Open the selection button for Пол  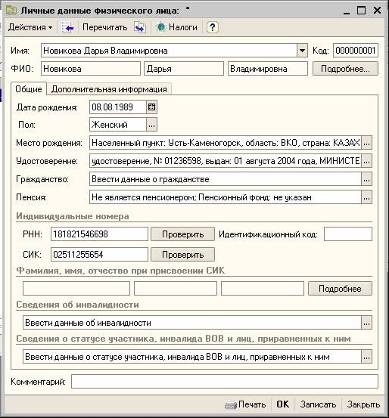152,125
